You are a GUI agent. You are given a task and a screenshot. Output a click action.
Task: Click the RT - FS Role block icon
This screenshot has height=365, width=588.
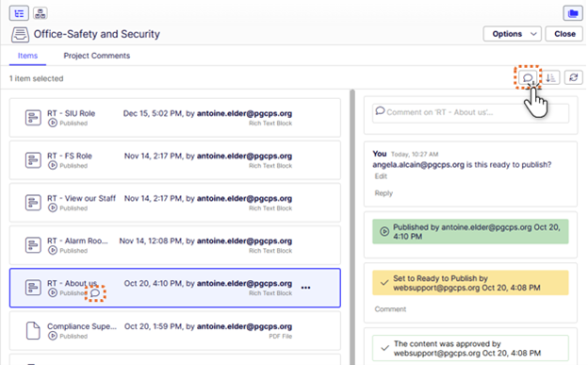click(x=33, y=160)
